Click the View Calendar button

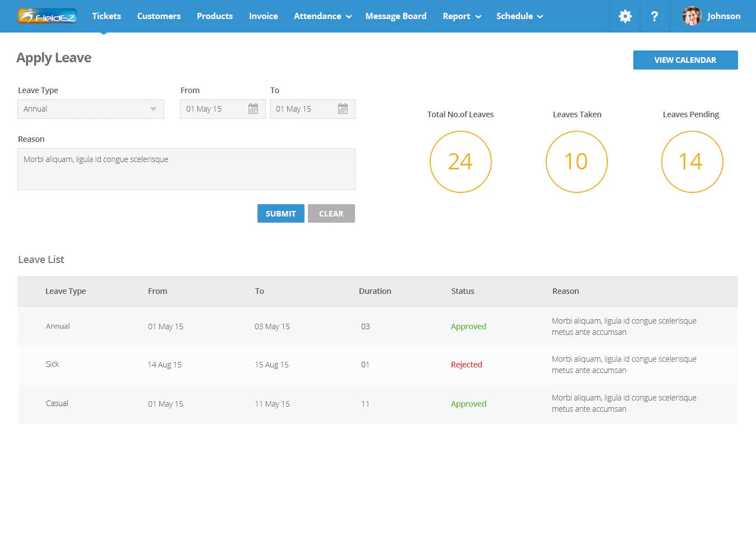[x=685, y=60]
